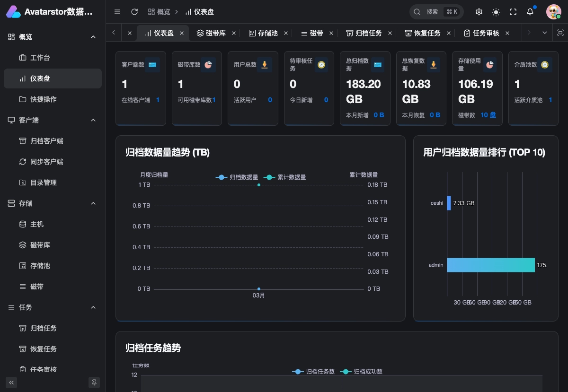Image resolution: width=568 pixels, height=392 pixels.
Task: Toggle 累计数据量 legend in trend chart
Action: [284, 177]
